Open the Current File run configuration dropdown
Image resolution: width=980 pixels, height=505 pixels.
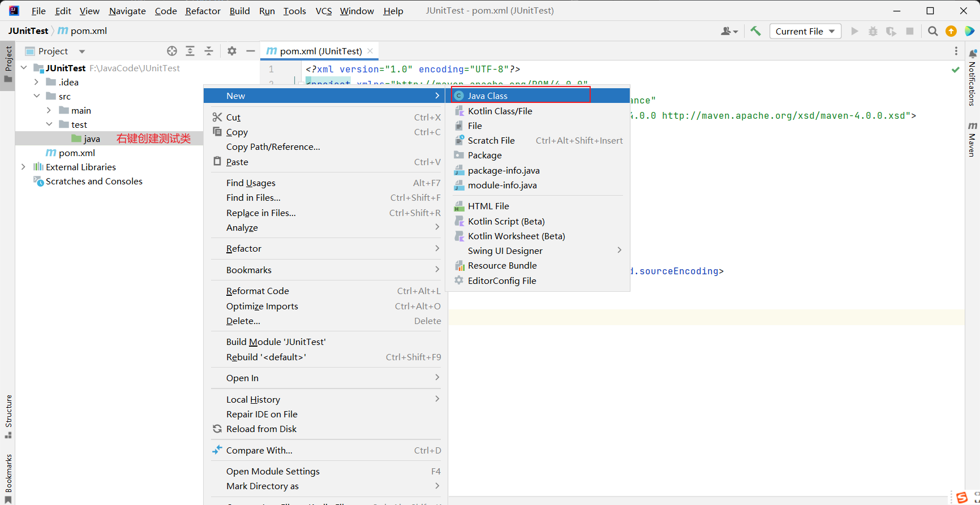coord(805,31)
